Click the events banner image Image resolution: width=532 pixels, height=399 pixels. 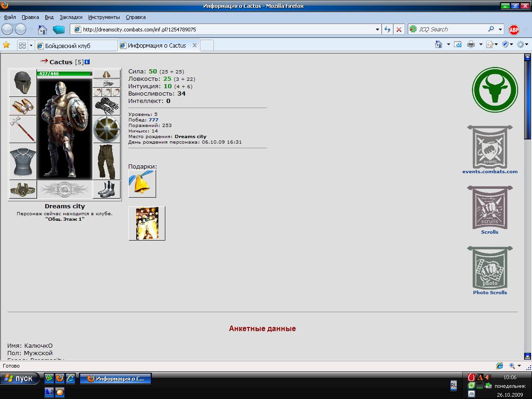coord(490,146)
